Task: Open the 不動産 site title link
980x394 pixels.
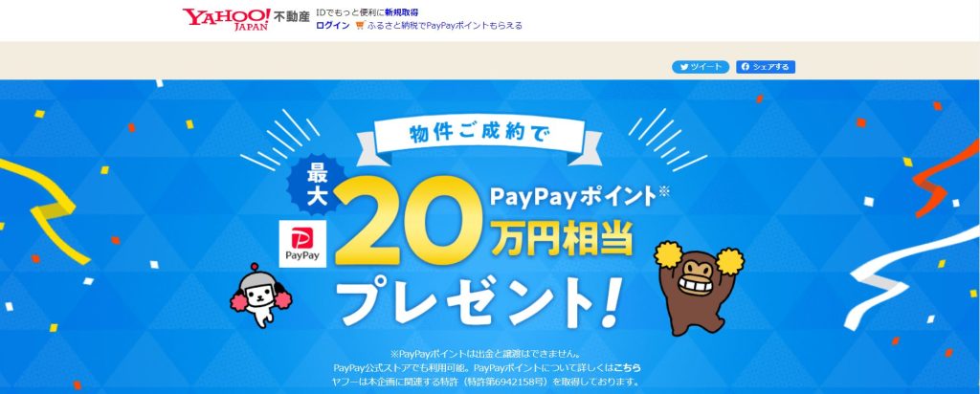Action: click(291, 17)
